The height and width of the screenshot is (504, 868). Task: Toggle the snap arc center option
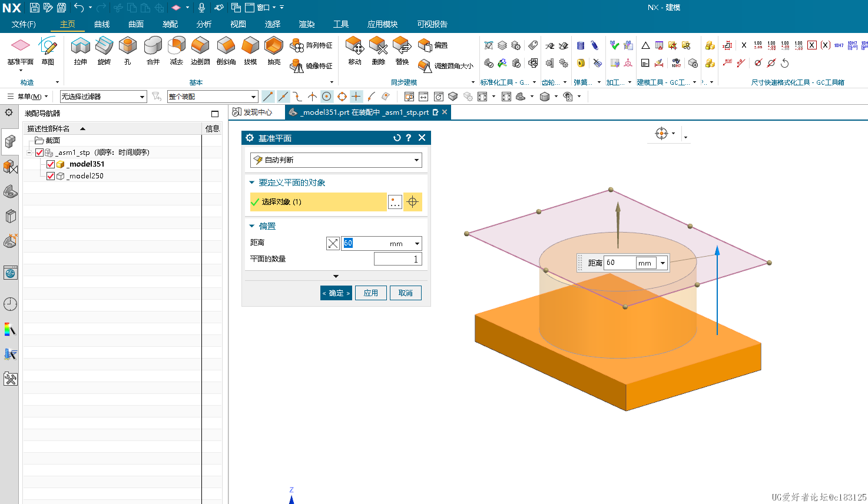coord(327,97)
